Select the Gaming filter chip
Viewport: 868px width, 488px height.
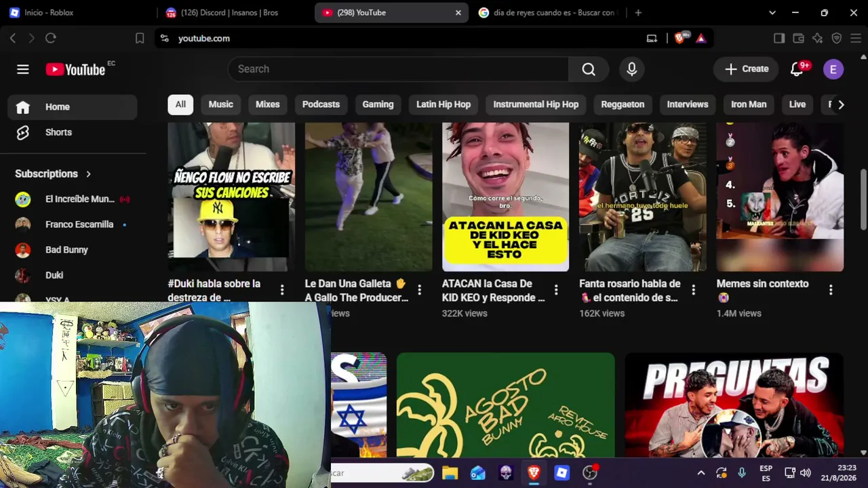(x=378, y=104)
